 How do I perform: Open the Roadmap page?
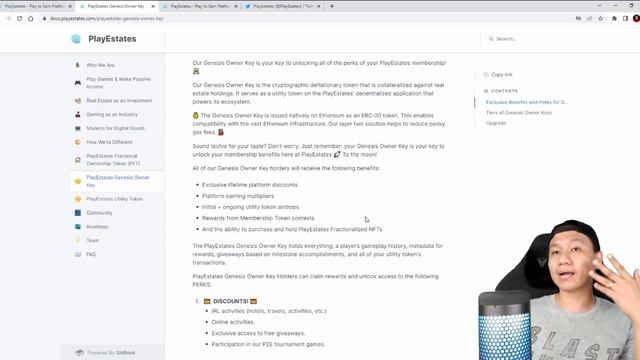pyautogui.click(x=97, y=227)
